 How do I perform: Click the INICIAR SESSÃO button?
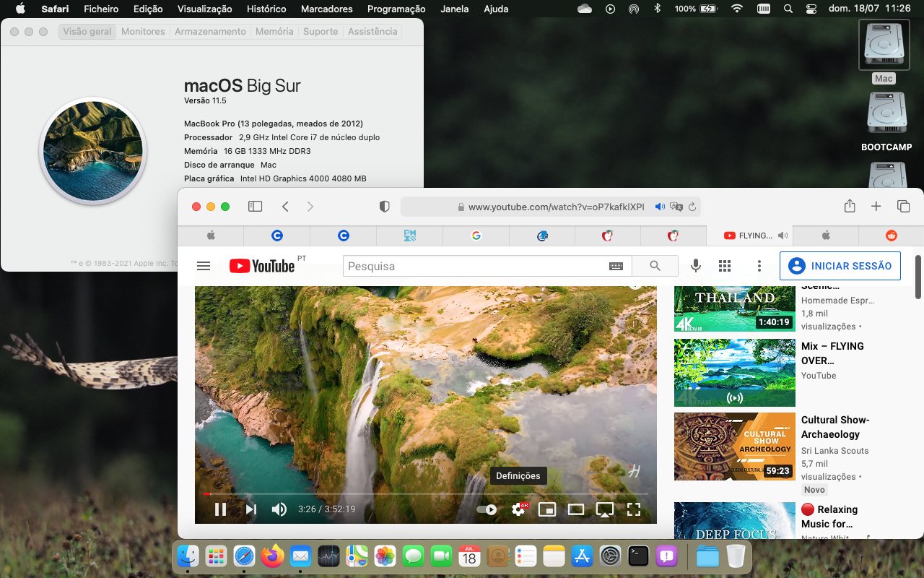point(840,266)
